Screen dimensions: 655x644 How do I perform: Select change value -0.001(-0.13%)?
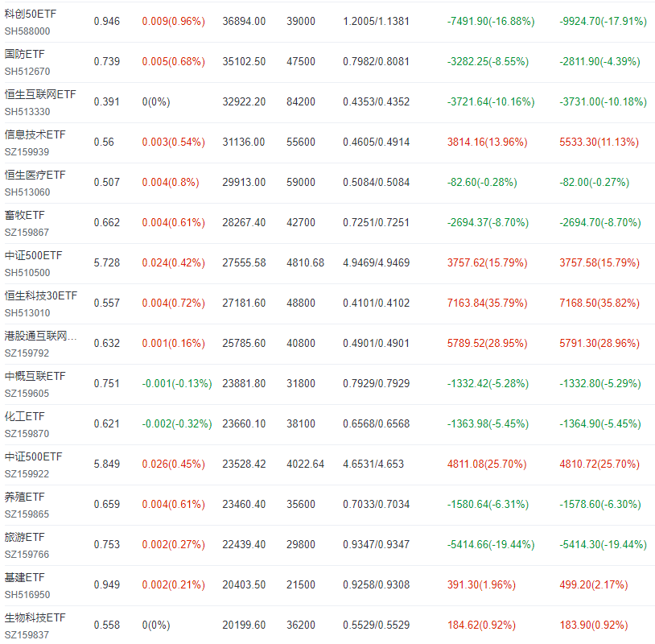coord(177,383)
